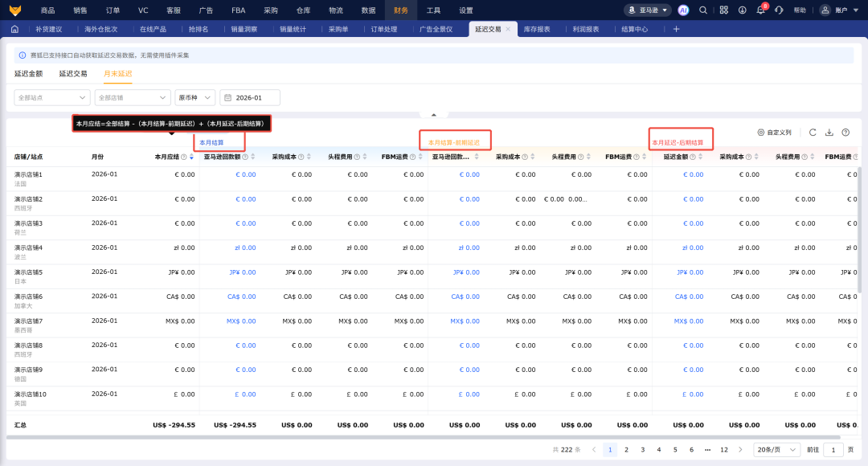Sort by the 头程费用 column under 本月结算

364,157
